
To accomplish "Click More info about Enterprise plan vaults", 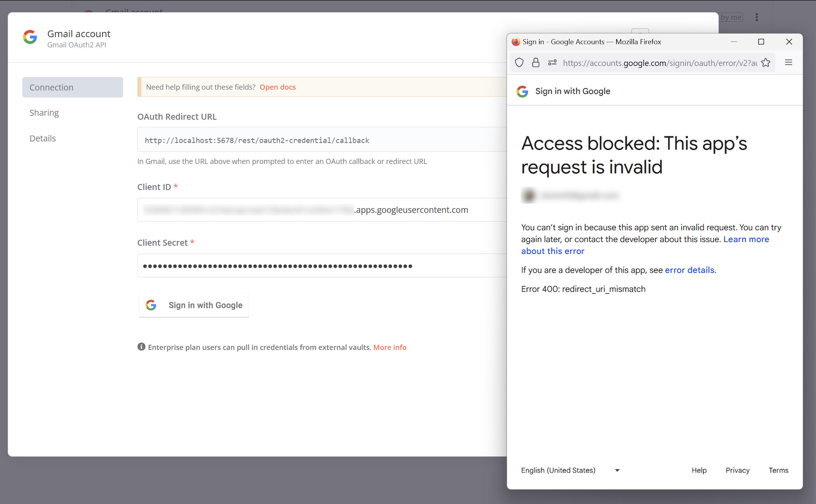I will pyautogui.click(x=389, y=347).
